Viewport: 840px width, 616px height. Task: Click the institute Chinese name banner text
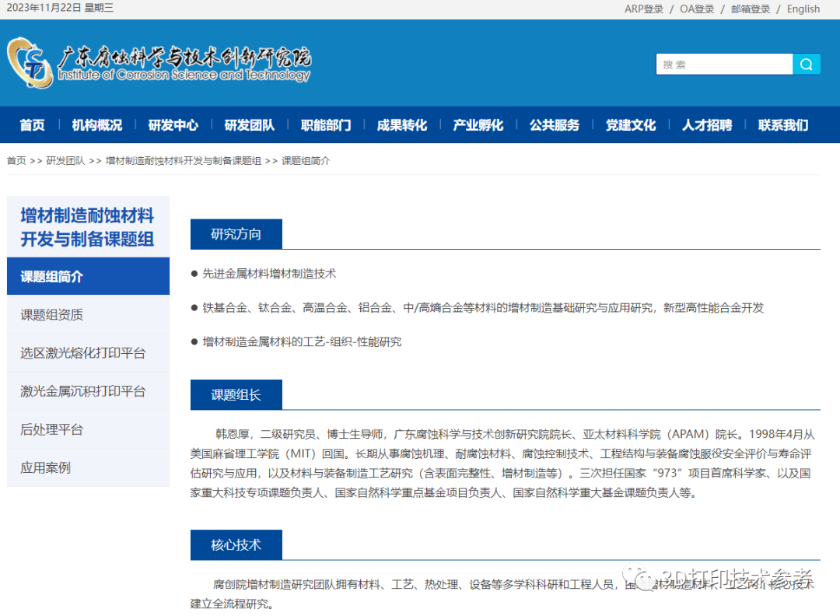(x=185, y=57)
